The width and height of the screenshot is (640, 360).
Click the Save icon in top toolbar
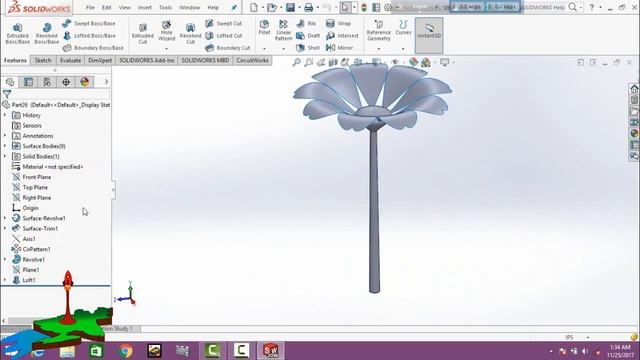(290, 7)
